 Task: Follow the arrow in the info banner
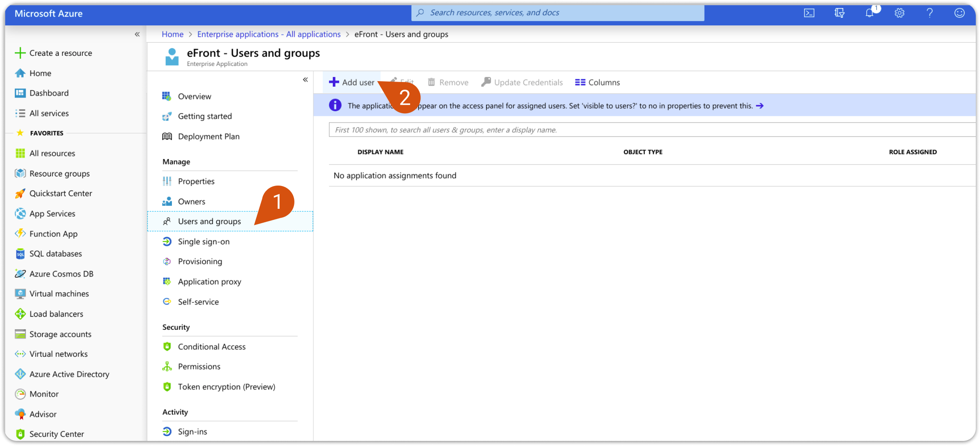coord(760,106)
